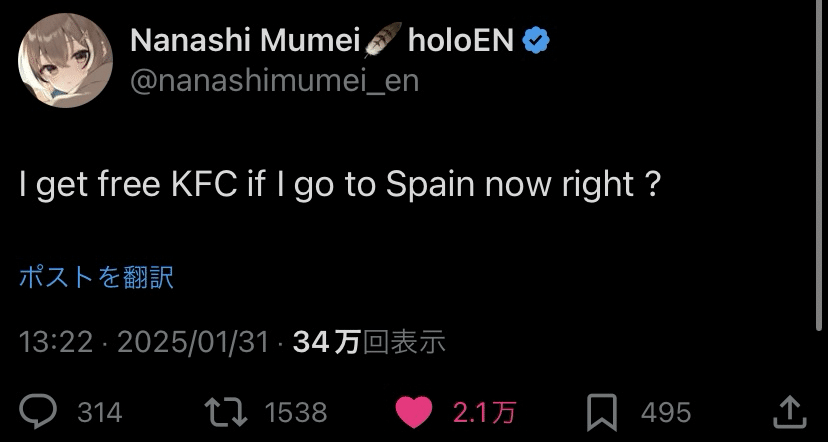Open Nanashi Mumei's profile picture

point(65,61)
